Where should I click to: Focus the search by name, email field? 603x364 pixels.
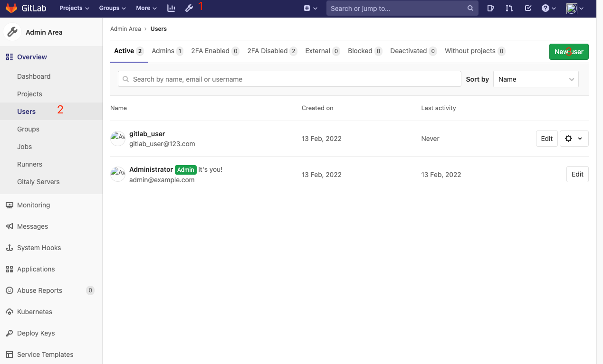point(289,79)
